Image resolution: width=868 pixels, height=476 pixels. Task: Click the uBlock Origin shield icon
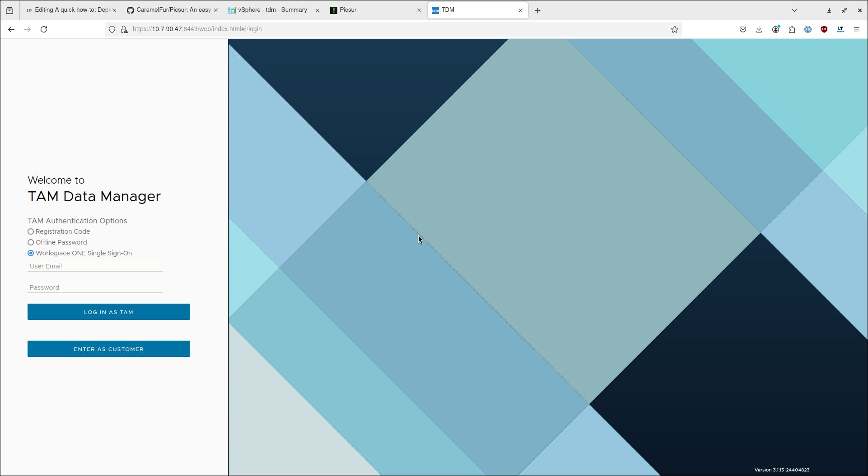[824, 29]
